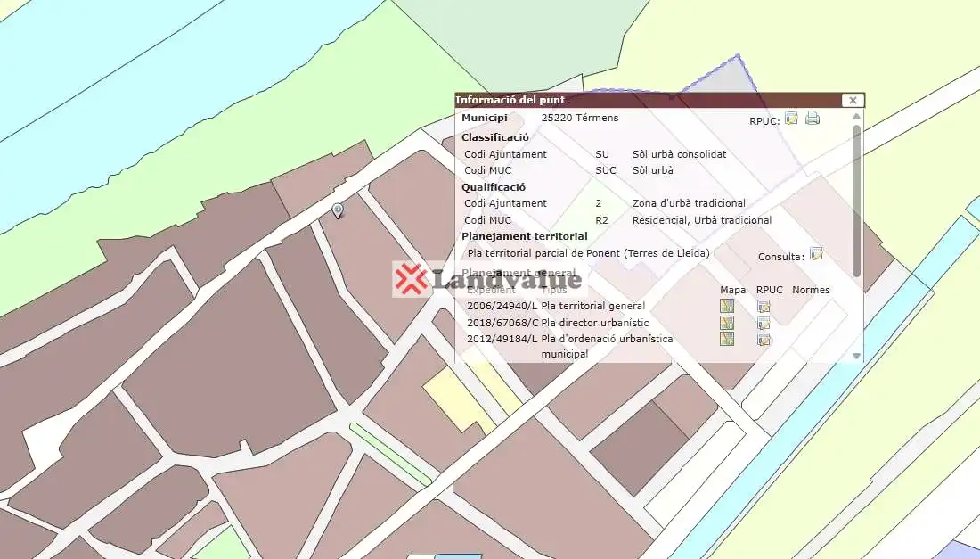Screen dimensions: 980x559
Task: Click the printer icon in info panel
Action: click(812, 118)
